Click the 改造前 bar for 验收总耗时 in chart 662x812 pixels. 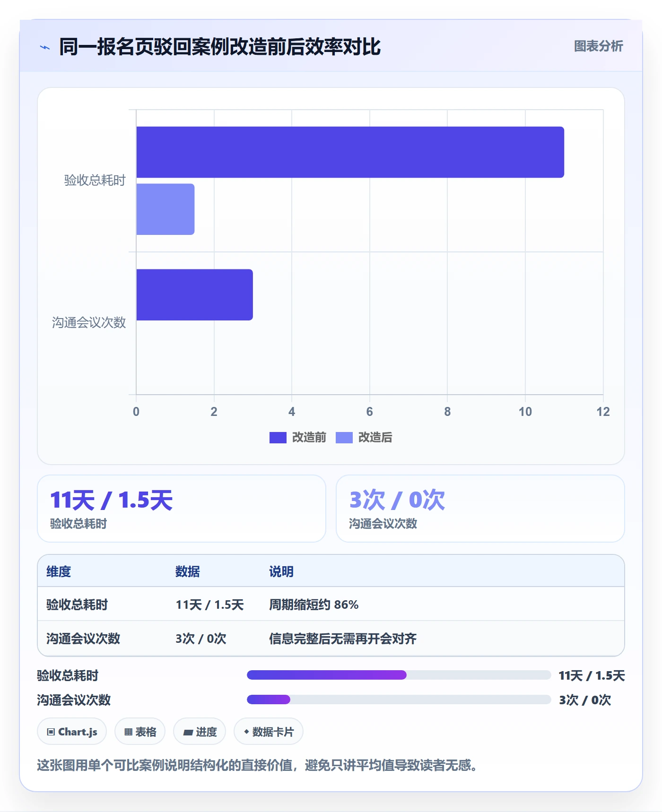(x=350, y=152)
